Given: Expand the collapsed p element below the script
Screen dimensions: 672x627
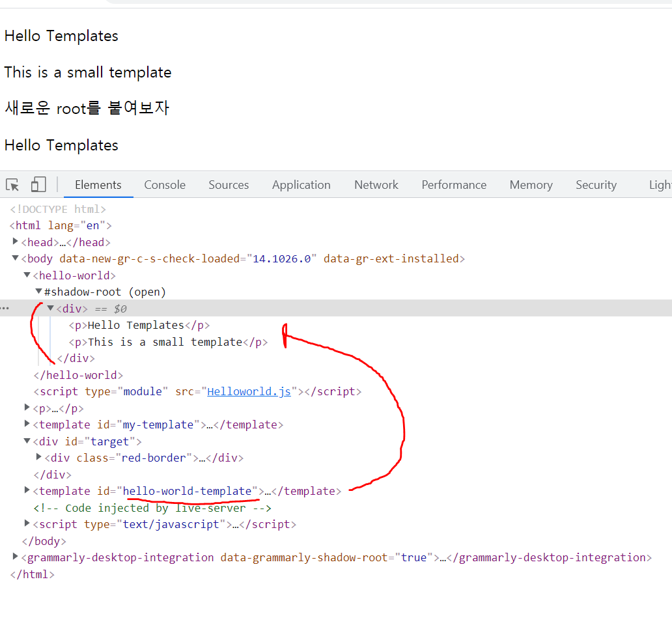Looking at the screenshot, I should 27,408.
